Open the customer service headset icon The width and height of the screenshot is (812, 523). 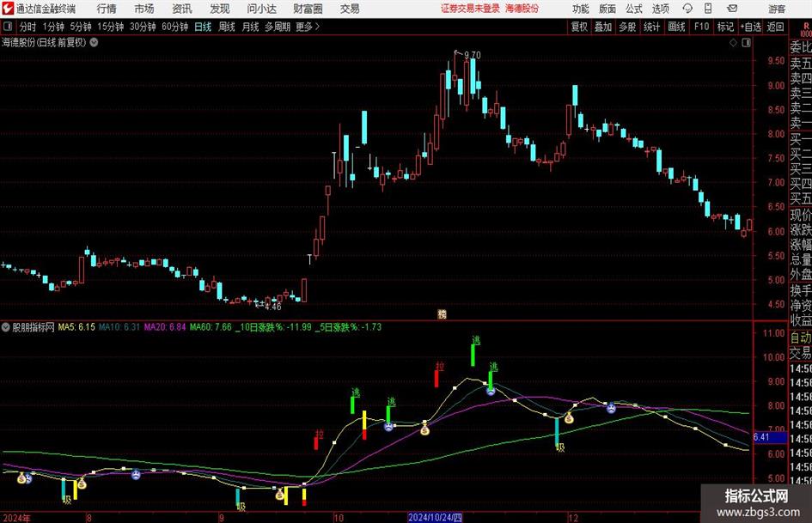click(x=687, y=9)
